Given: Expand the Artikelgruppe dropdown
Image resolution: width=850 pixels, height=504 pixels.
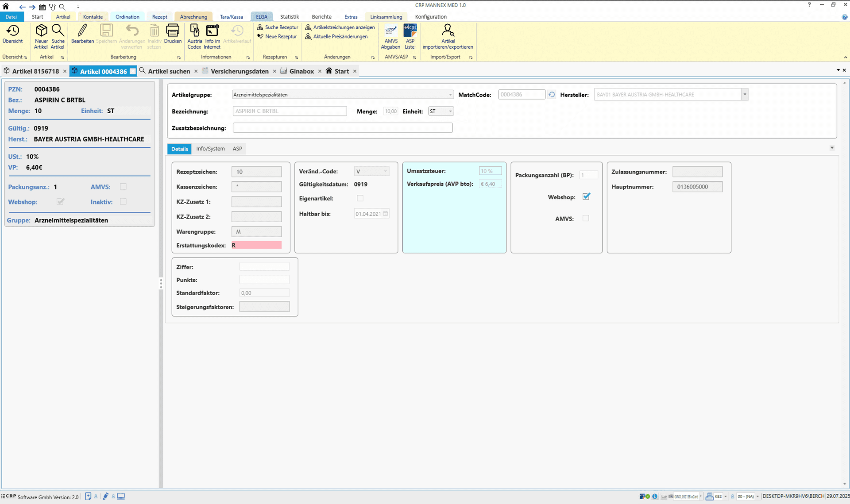Looking at the screenshot, I should pyautogui.click(x=450, y=95).
